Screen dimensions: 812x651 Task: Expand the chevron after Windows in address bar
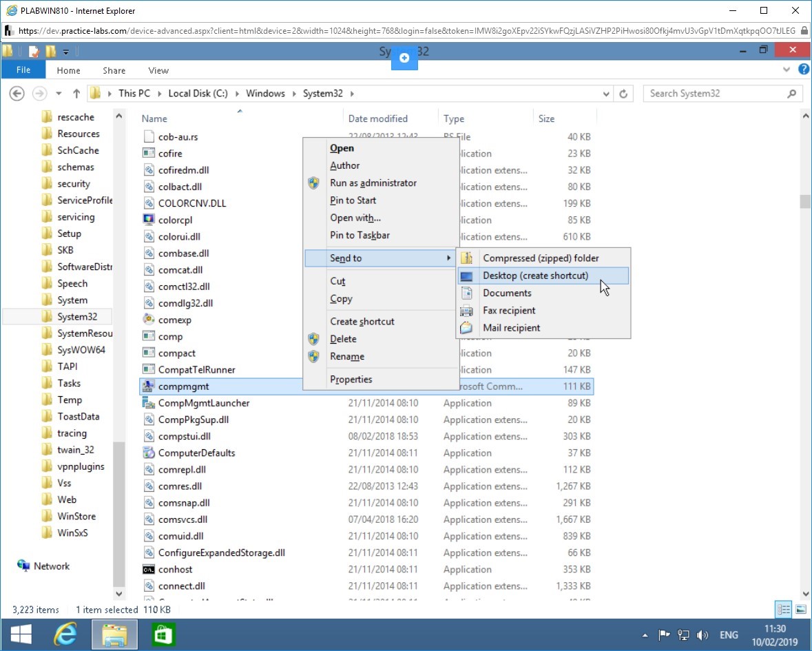294,94
